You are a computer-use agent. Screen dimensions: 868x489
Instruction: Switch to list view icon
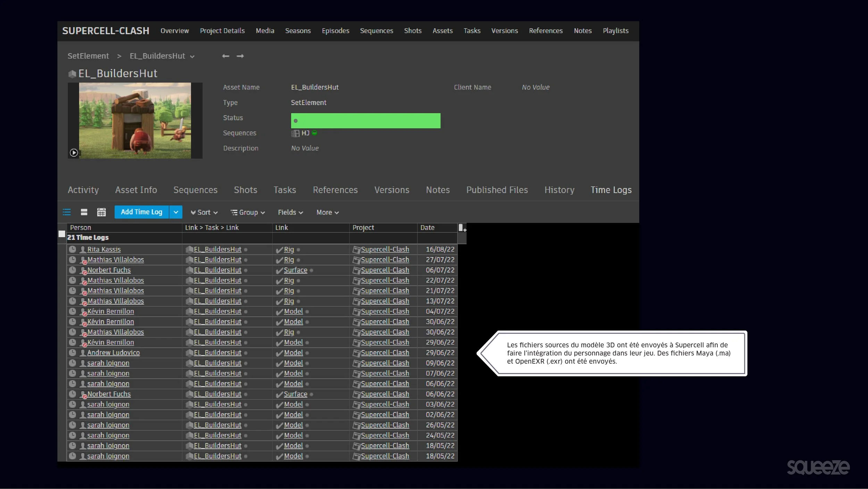coord(67,212)
